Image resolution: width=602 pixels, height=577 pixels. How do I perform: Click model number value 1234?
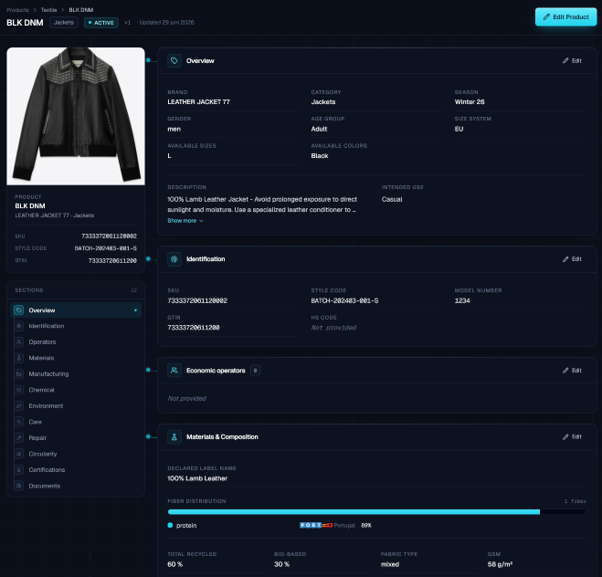pyautogui.click(x=462, y=301)
